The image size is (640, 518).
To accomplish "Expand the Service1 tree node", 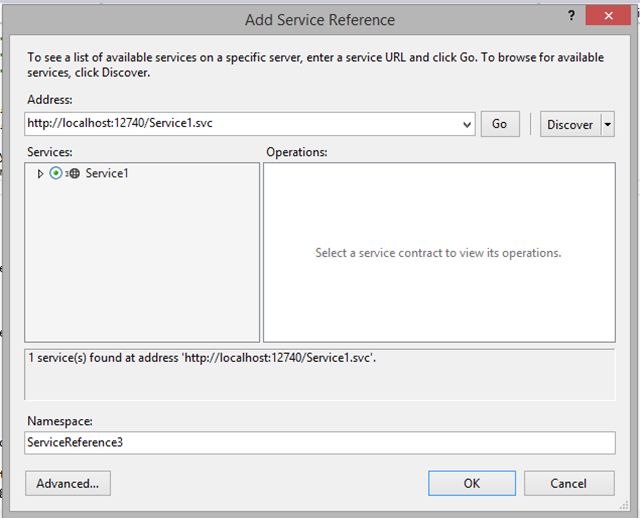I will [40, 173].
